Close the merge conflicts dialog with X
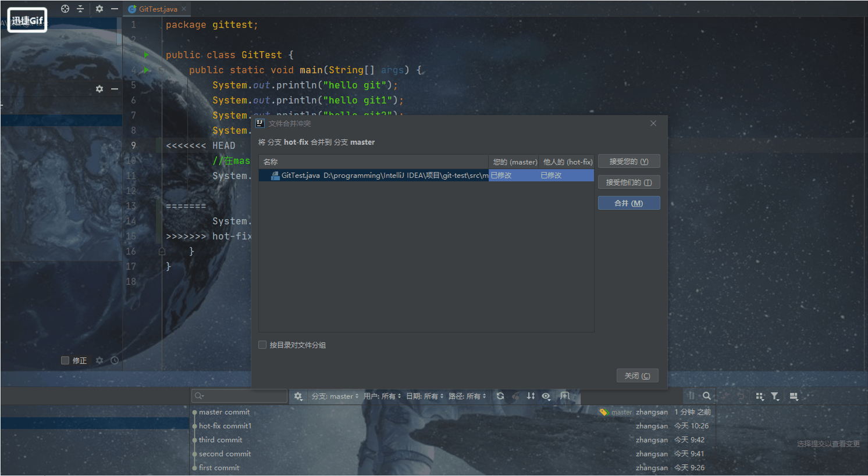Viewport: 868px width, 476px height. click(653, 123)
